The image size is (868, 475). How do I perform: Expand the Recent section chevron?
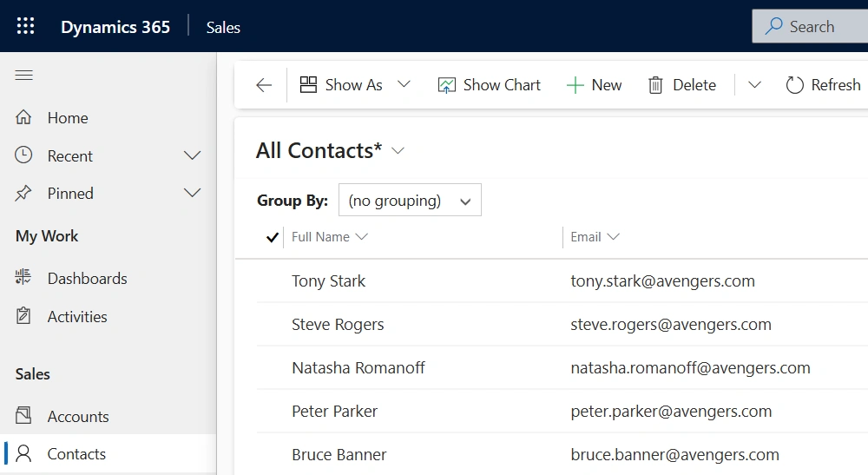point(193,156)
